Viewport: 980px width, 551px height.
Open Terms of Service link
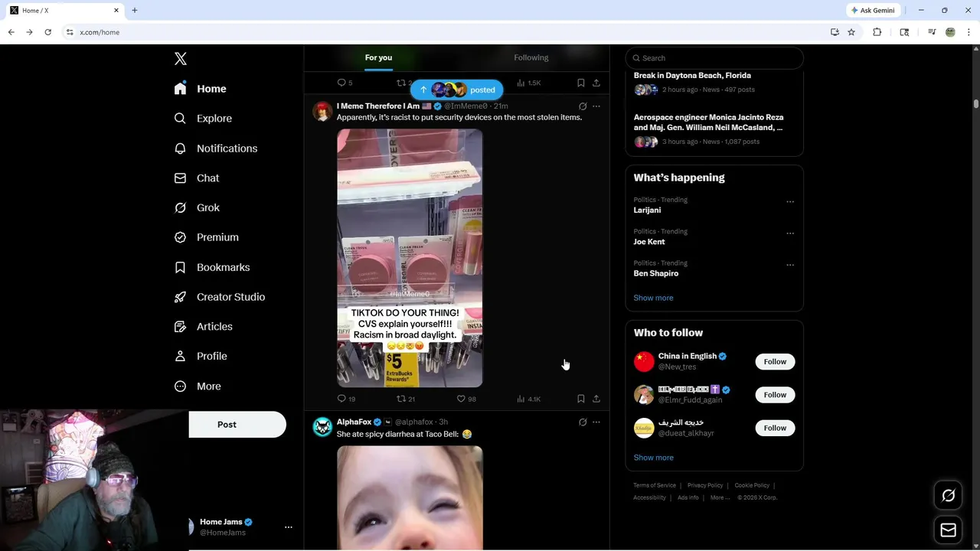(x=655, y=485)
